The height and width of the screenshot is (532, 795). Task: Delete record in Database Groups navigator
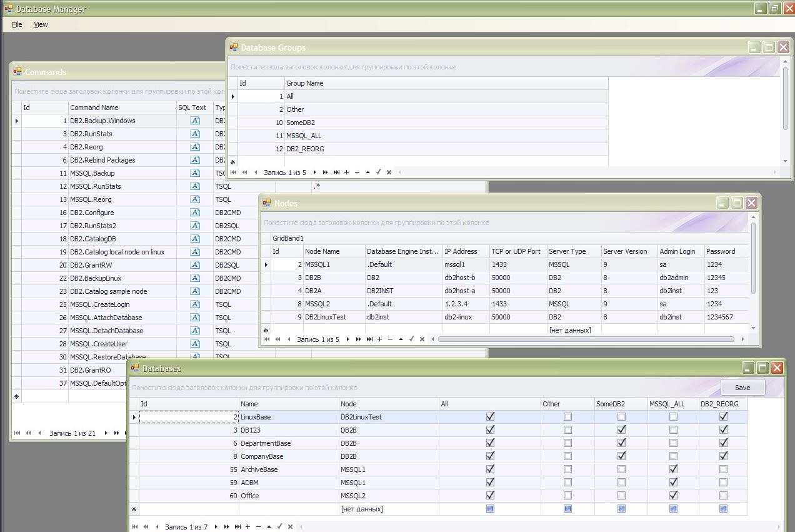[357, 172]
